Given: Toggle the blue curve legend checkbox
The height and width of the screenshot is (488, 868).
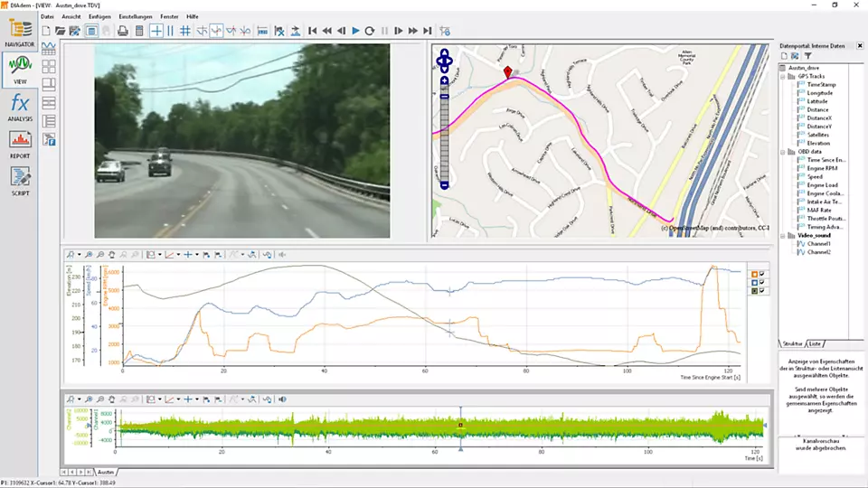Looking at the screenshot, I should [x=762, y=282].
